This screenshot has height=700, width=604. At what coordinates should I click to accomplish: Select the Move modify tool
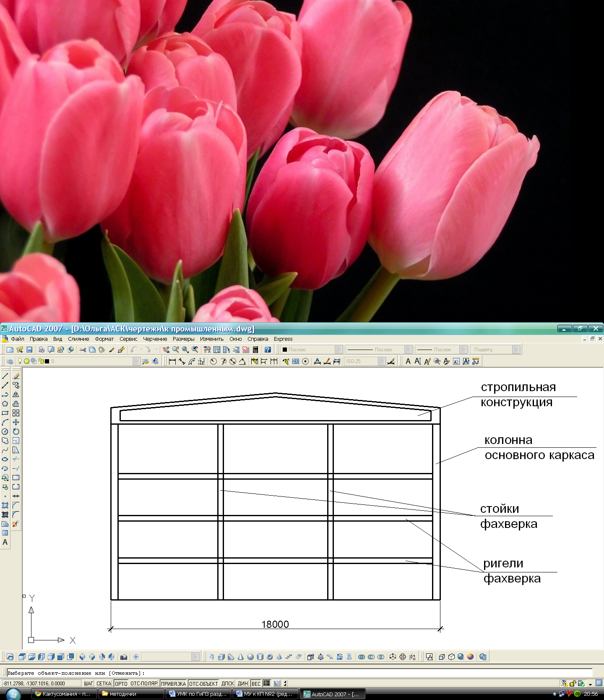[x=16, y=422]
